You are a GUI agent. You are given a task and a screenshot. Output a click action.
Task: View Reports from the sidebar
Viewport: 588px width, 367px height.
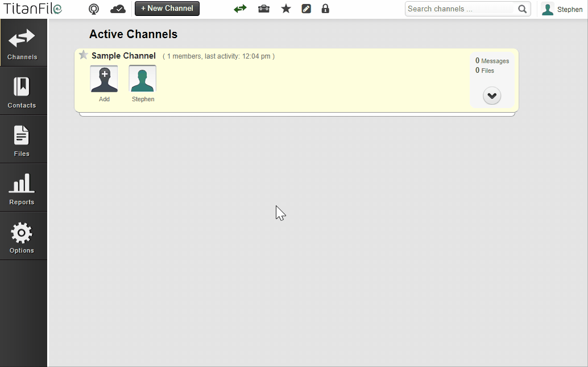point(22,188)
